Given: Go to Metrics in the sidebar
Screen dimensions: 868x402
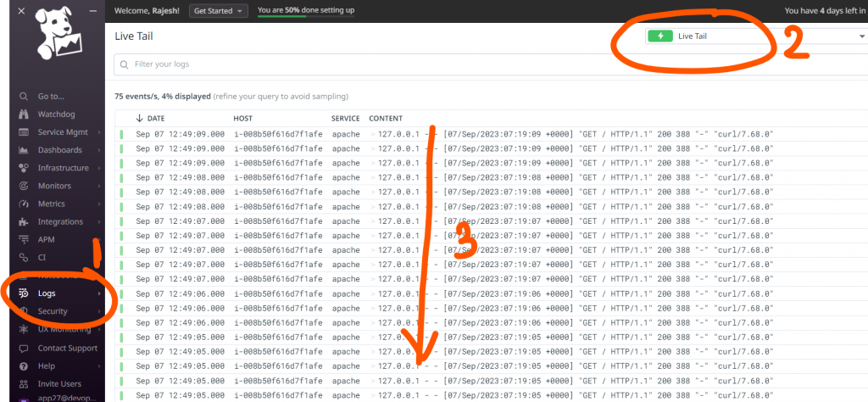Looking at the screenshot, I should 51,204.
